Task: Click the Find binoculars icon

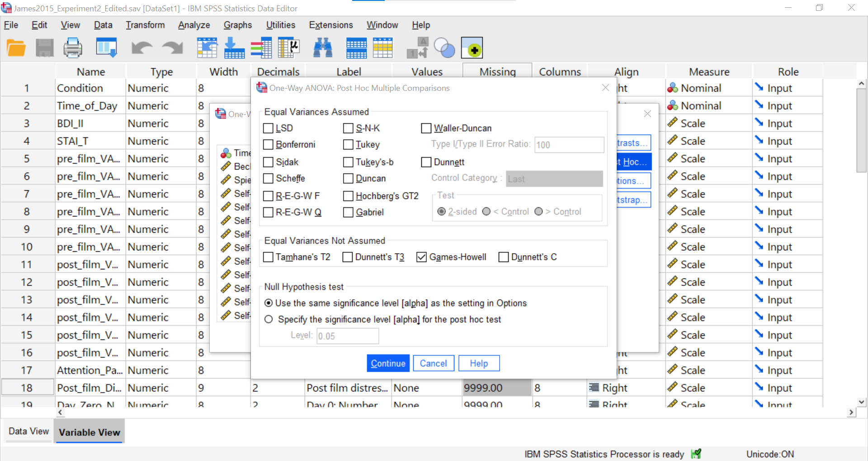Action: point(323,48)
